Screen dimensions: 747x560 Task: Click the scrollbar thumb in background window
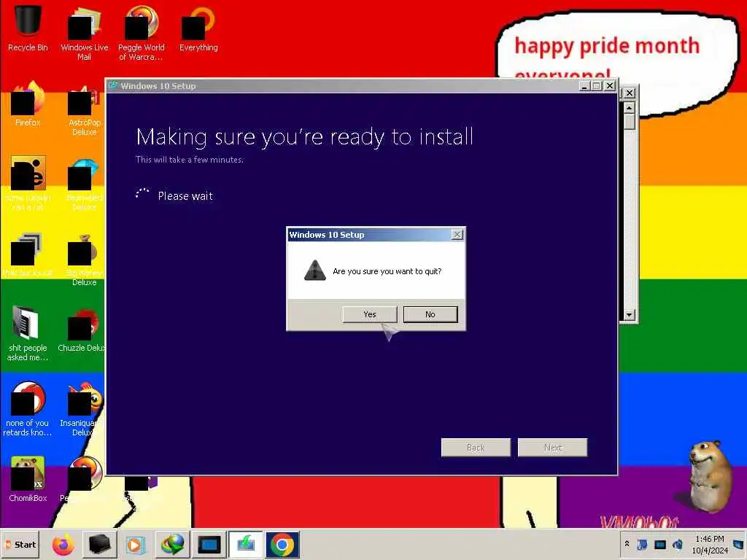point(630,122)
